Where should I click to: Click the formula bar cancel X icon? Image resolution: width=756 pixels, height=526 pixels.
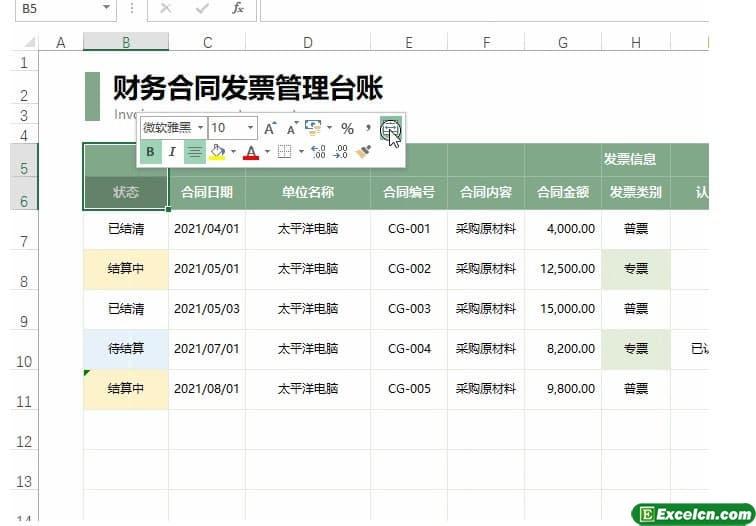[166, 8]
